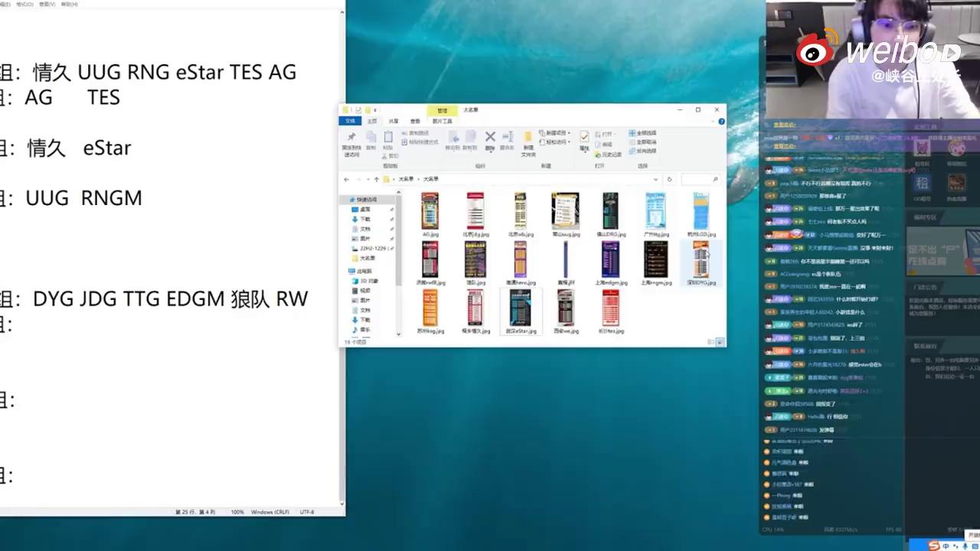
Task: Select the 佛山DRG.jpg file
Action: pyautogui.click(x=610, y=214)
